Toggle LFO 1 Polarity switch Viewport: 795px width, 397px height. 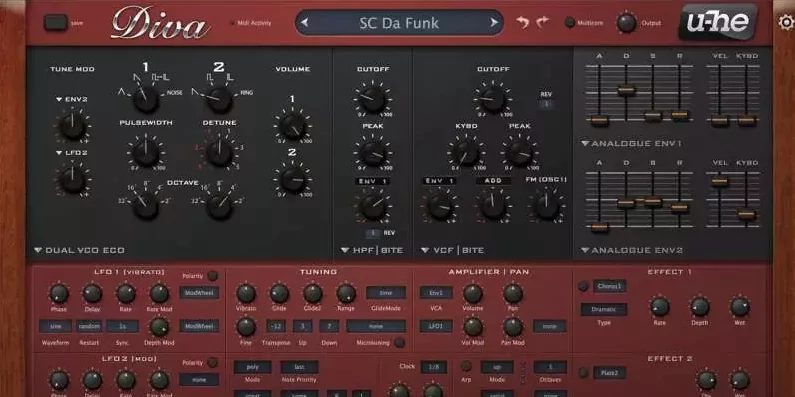(x=212, y=276)
